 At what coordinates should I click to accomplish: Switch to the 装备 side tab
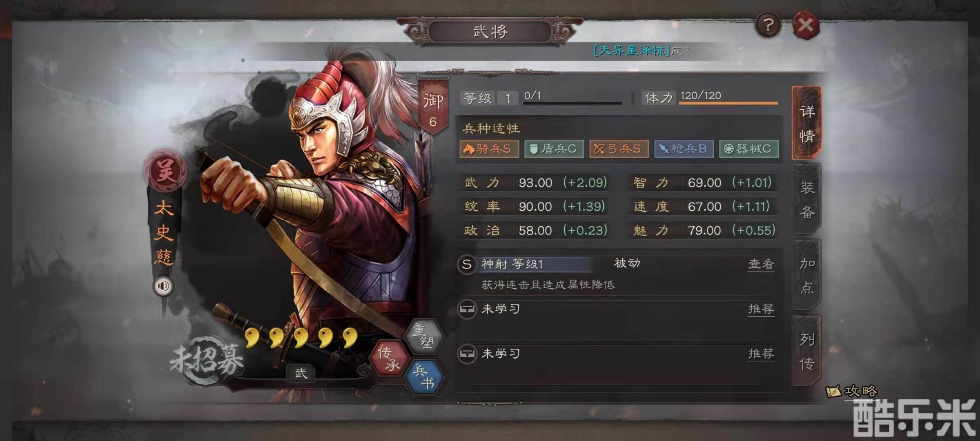click(806, 199)
